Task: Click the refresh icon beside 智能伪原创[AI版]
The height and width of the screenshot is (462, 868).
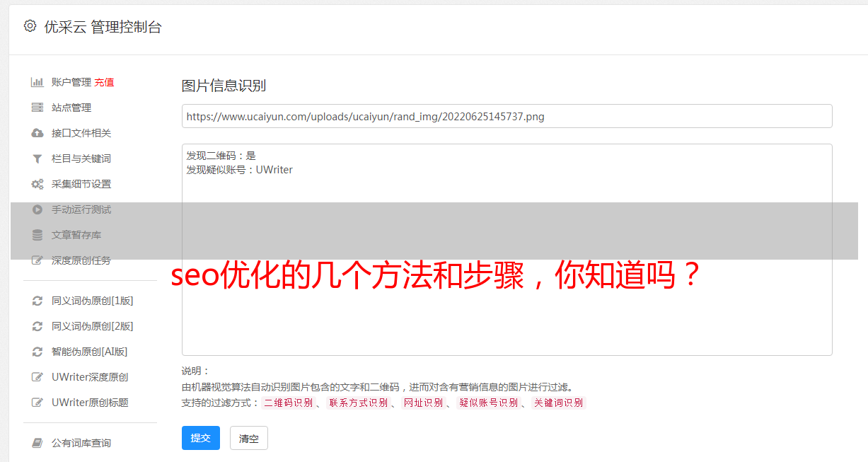Action: tap(37, 352)
